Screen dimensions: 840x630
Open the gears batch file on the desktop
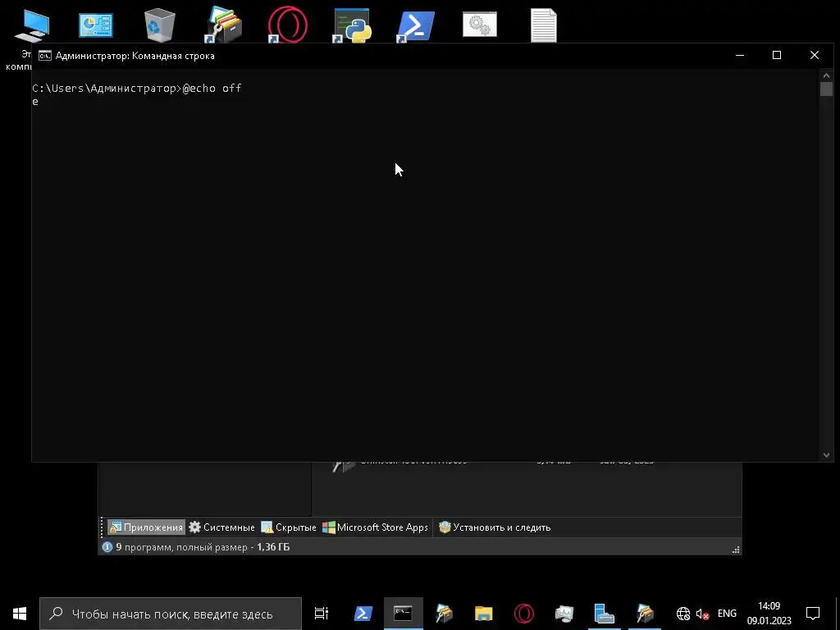point(479,25)
